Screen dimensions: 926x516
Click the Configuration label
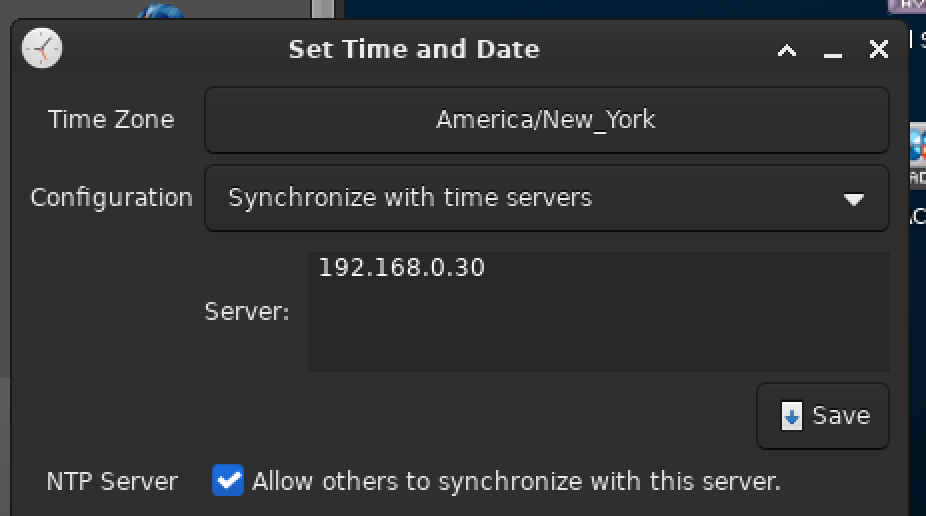tap(111, 197)
